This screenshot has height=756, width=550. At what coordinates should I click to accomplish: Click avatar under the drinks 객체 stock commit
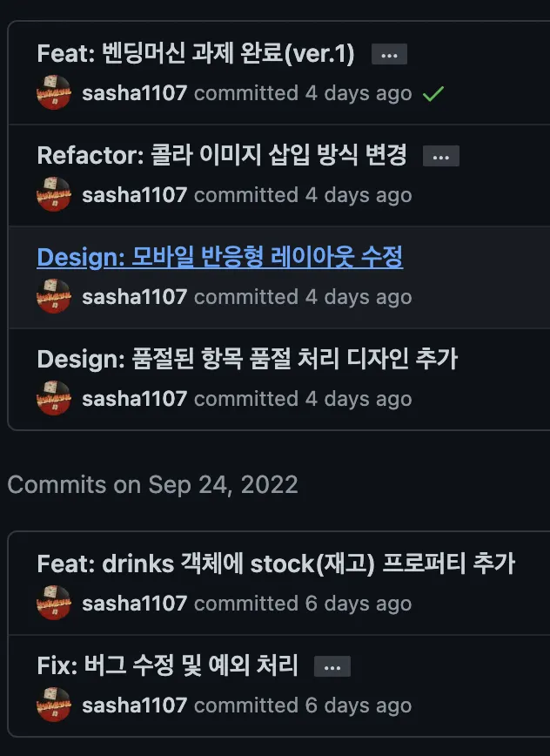tap(54, 604)
